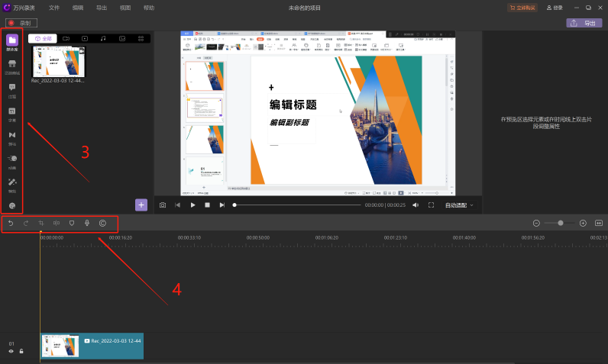Viewport: 608px width, 364px height.
Task: Mute the preview volume speaker
Action: click(416, 205)
